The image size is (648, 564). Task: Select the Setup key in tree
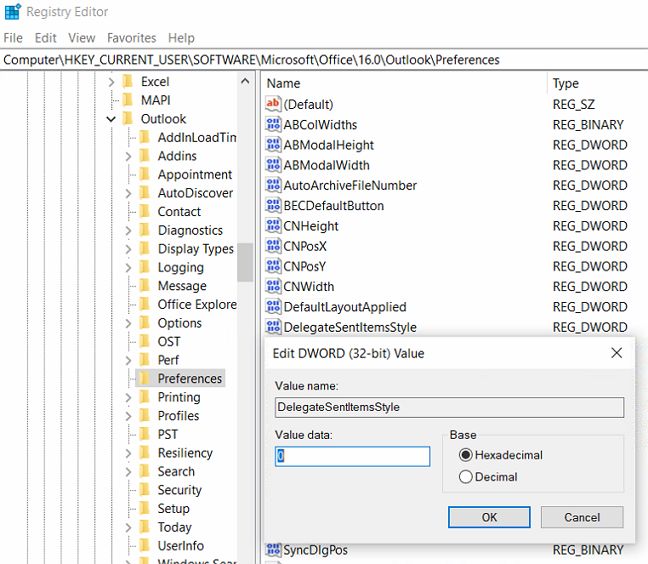click(x=174, y=509)
